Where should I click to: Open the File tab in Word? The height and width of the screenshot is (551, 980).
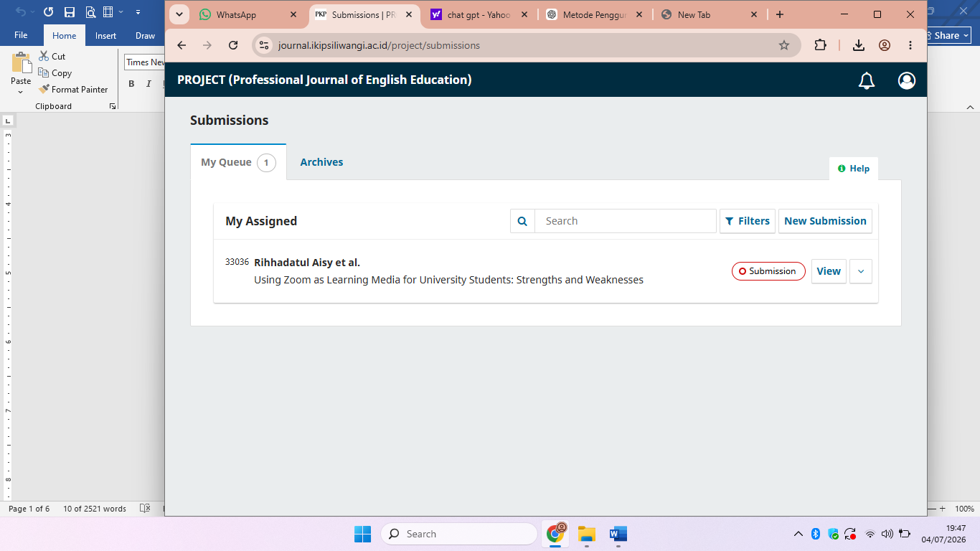pyautogui.click(x=21, y=35)
